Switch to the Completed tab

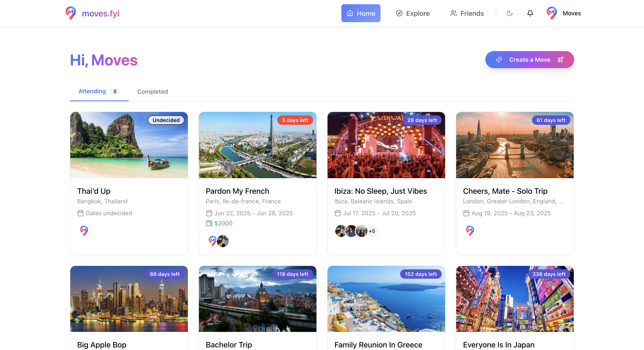point(152,92)
